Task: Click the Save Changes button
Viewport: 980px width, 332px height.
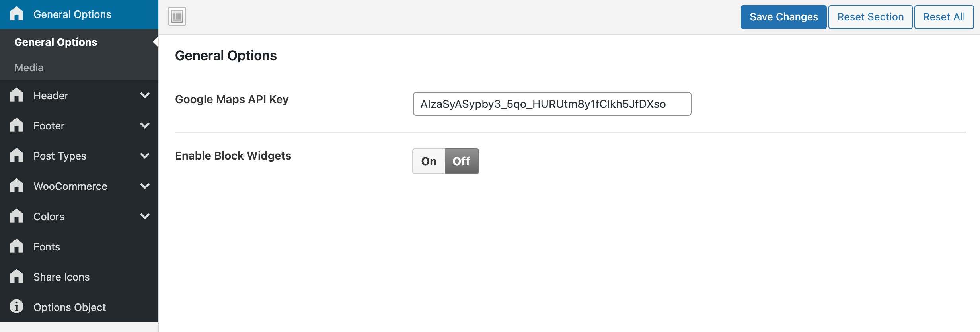Action: point(783,17)
